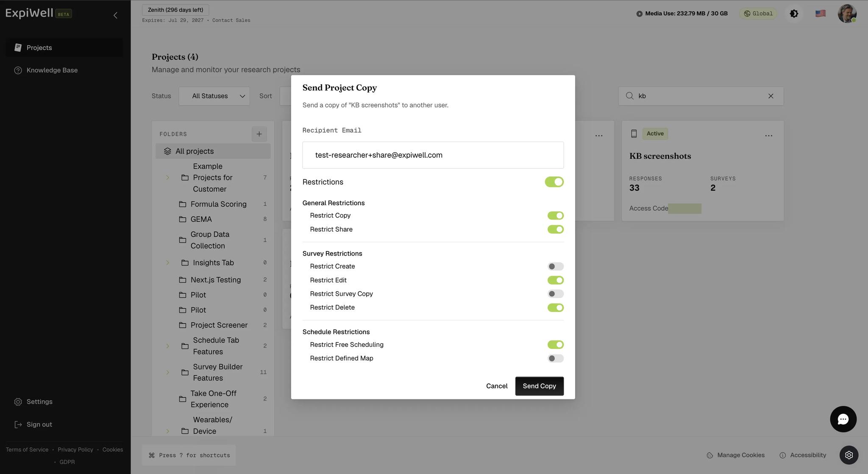Add a new folder with plus button
This screenshot has height=474, width=868.
click(x=259, y=134)
